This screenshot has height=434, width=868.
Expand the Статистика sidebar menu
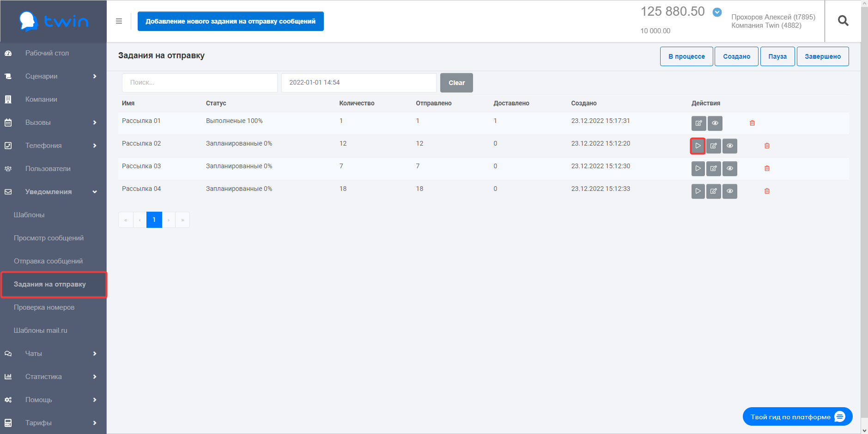[53, 377]
